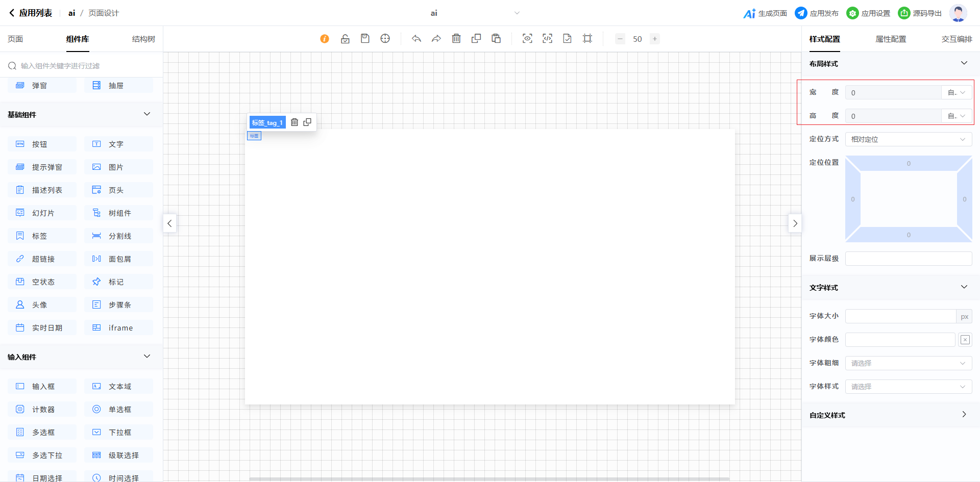Open the 定位方式 dropdown
Image resolution: width=980 pixels, height=482 pixels.
(908, 139)
